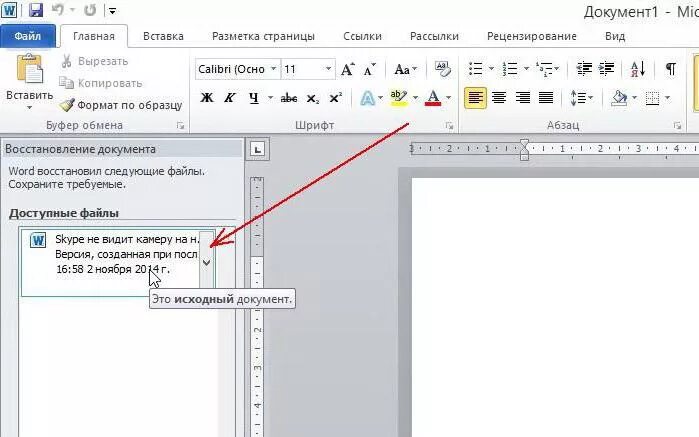Click the Borders icon
The width and height of the screenshot is (699, 437).
coord(652,98)
